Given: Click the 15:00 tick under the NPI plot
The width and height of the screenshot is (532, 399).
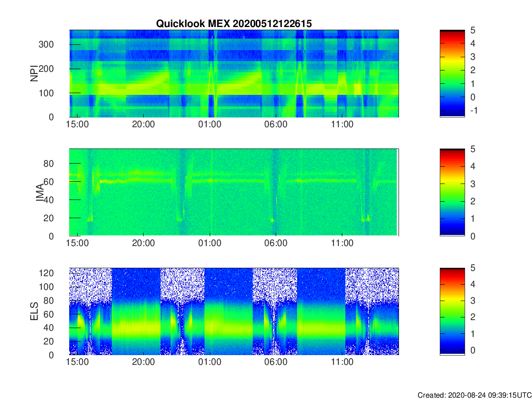Looking at the screenshot, I should point(77,125).
